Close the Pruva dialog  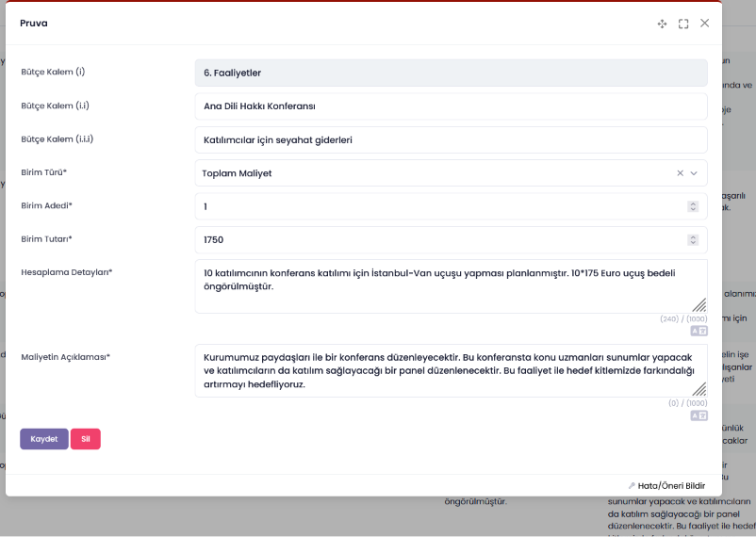click(704, 24)
